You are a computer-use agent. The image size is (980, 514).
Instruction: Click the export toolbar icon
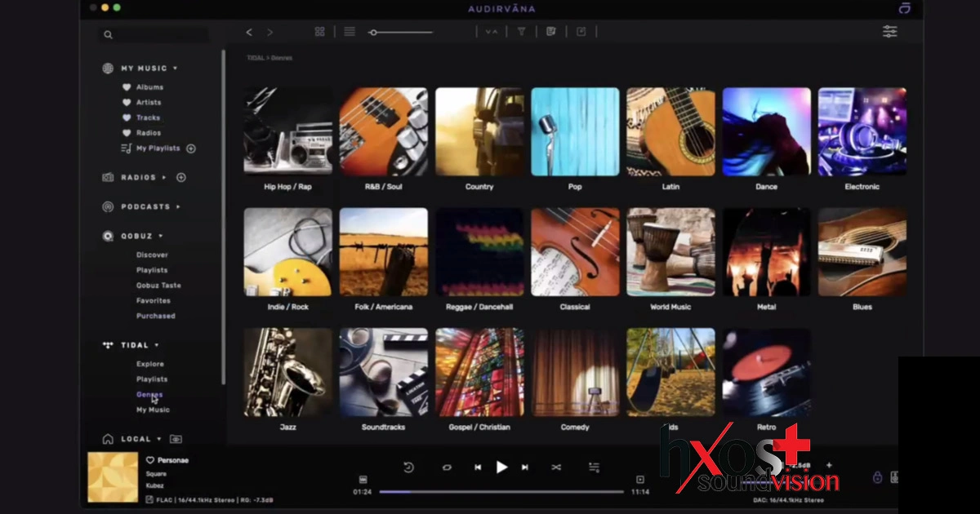pos(581,32)
